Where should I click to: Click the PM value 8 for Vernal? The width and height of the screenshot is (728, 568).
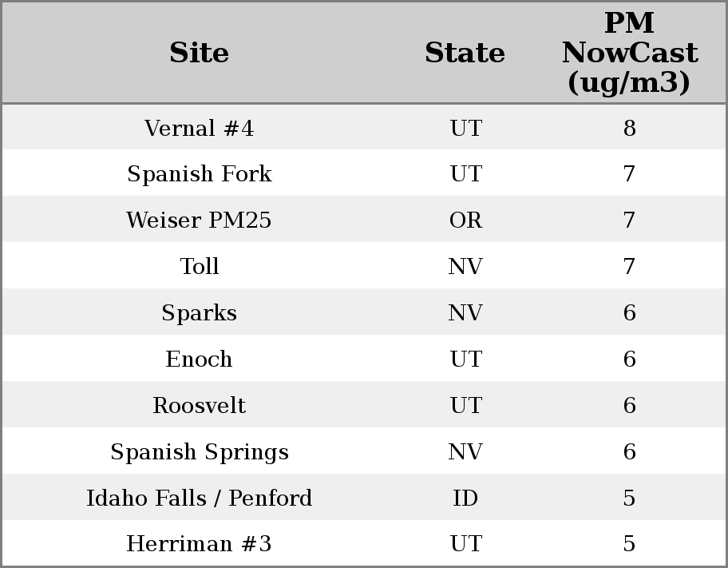(x=629, y=129)
